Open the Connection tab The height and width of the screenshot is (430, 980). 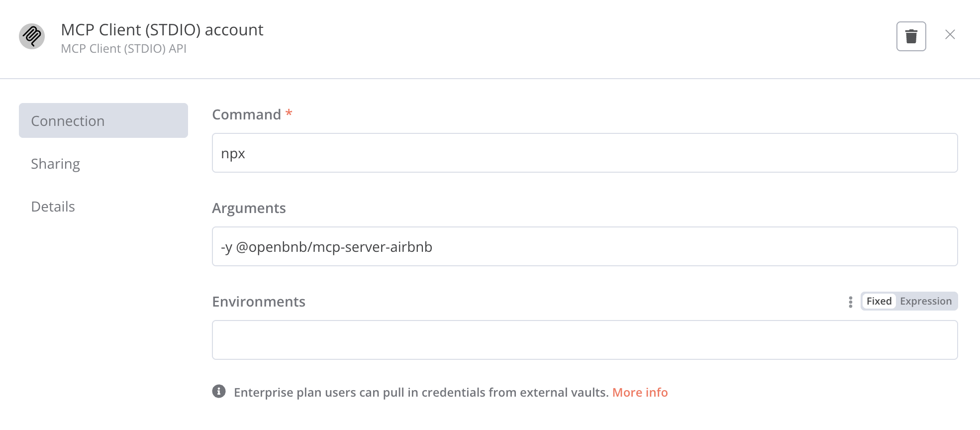[x=103, y=120]
